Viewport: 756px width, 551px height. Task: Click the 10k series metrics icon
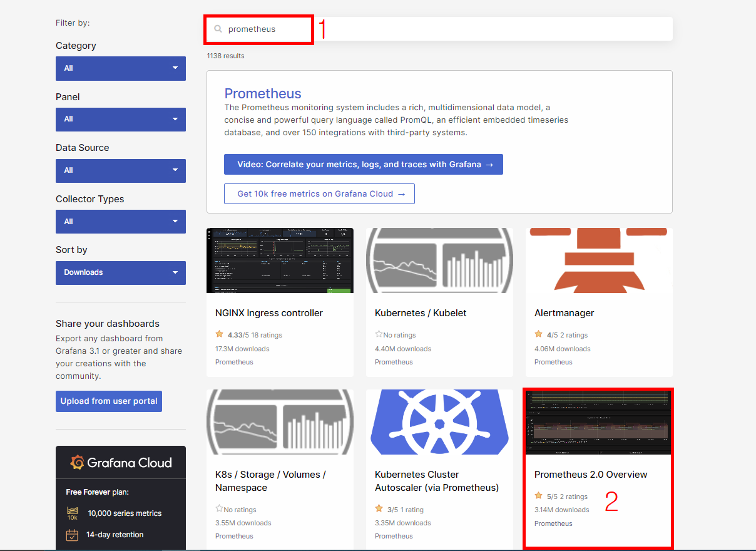point(73,513)
